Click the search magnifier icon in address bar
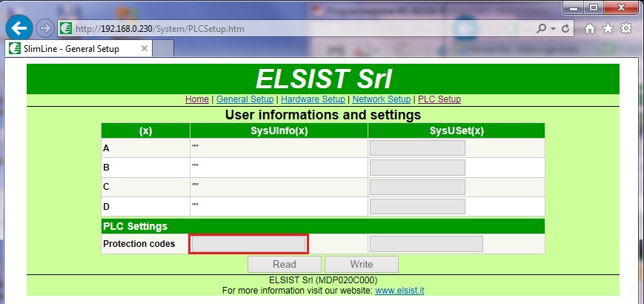The image size is (644, 304). (x=542, y=28)
